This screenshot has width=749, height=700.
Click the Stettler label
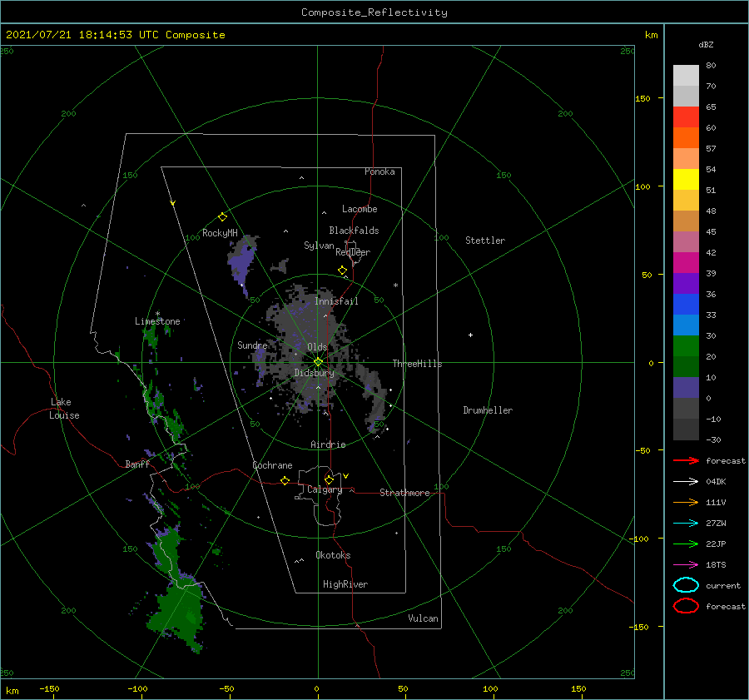[x=485, y=241]
